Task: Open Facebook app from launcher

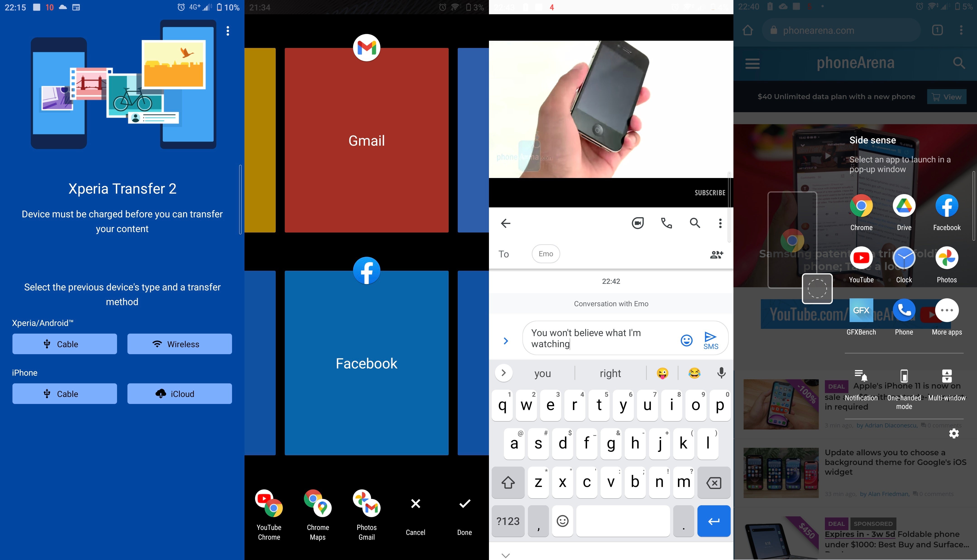Action: [x=366, y=363]
